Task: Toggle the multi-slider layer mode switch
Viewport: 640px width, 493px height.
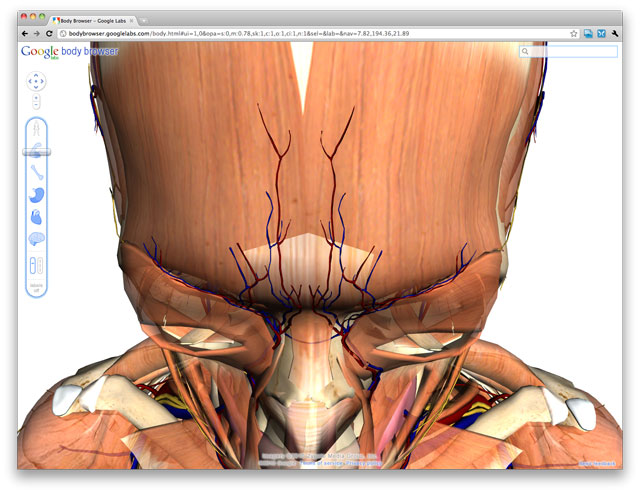Action: click(x=36, y=266)
